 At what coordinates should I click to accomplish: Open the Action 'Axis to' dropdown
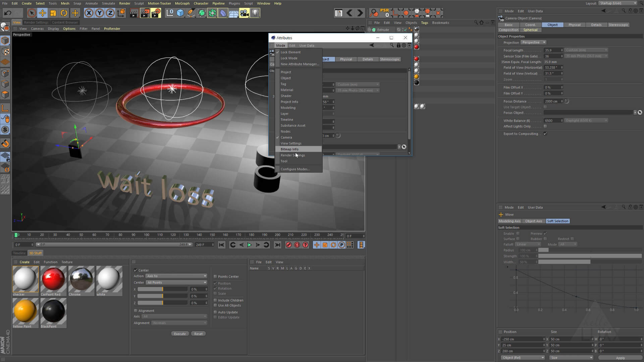click(x=176, y=276)
